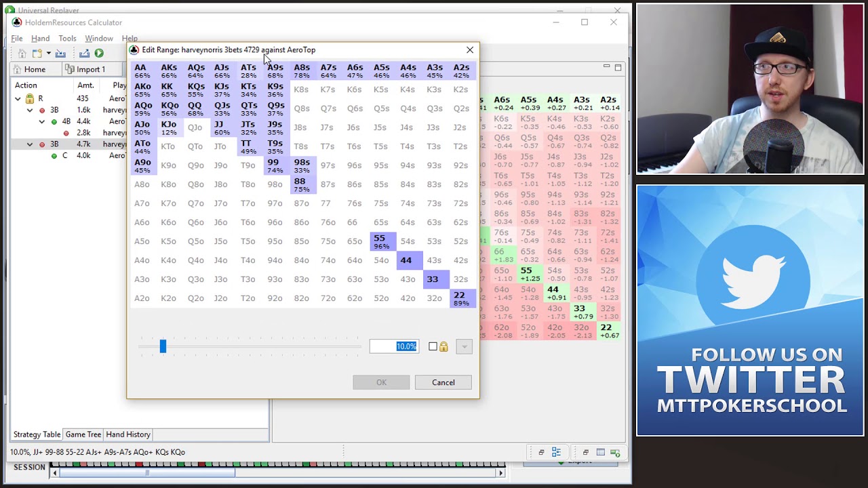868x488 pixels.
Task: Click the red dot of 3B 1.6k row
Action: click(x=42, y=110)
